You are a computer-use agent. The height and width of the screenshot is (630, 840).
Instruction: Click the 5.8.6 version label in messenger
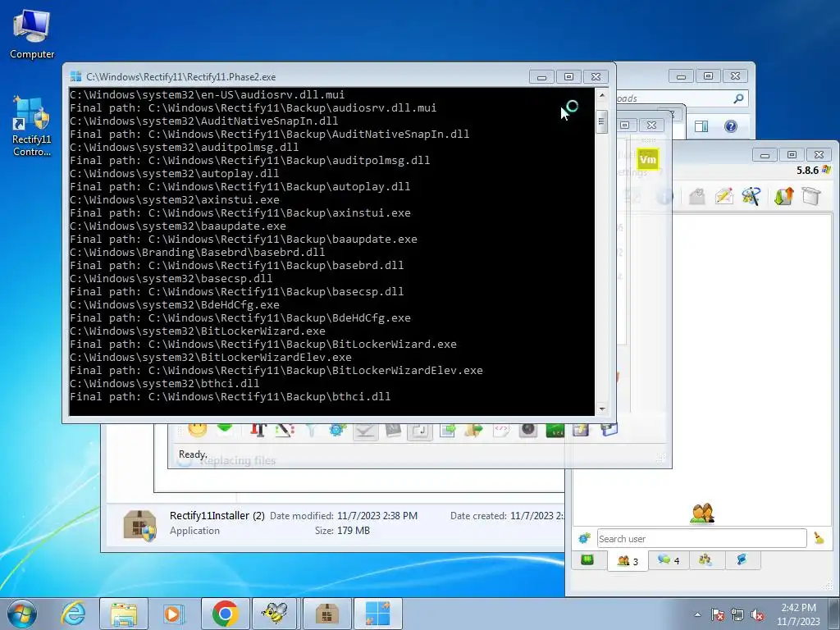807,171
